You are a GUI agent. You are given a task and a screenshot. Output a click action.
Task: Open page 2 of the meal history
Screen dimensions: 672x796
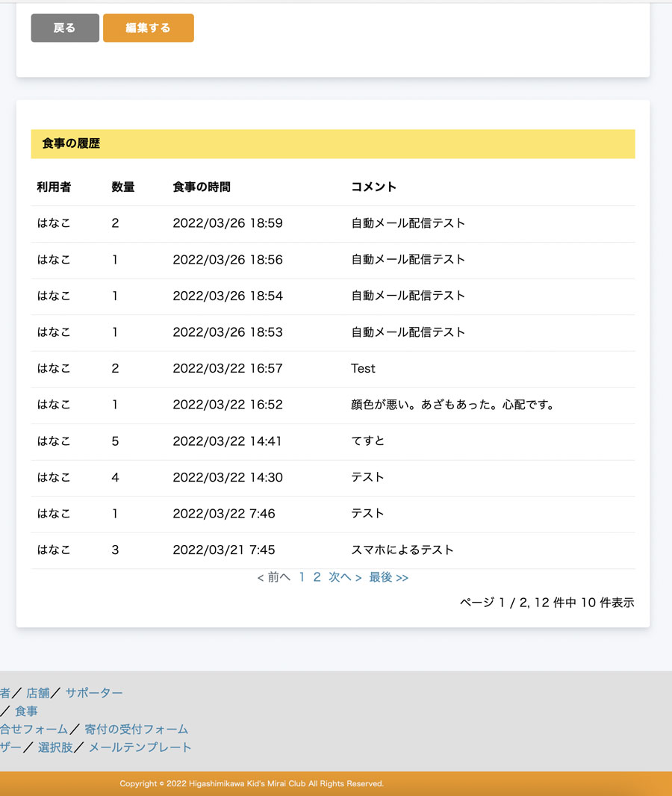click(x=317, y=577)
